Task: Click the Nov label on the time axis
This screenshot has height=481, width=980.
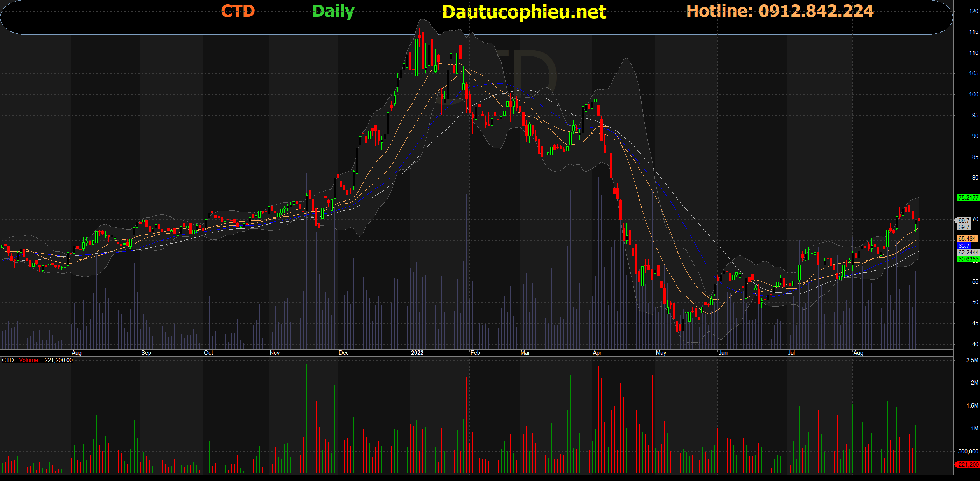Action: (x=275, y=353)
